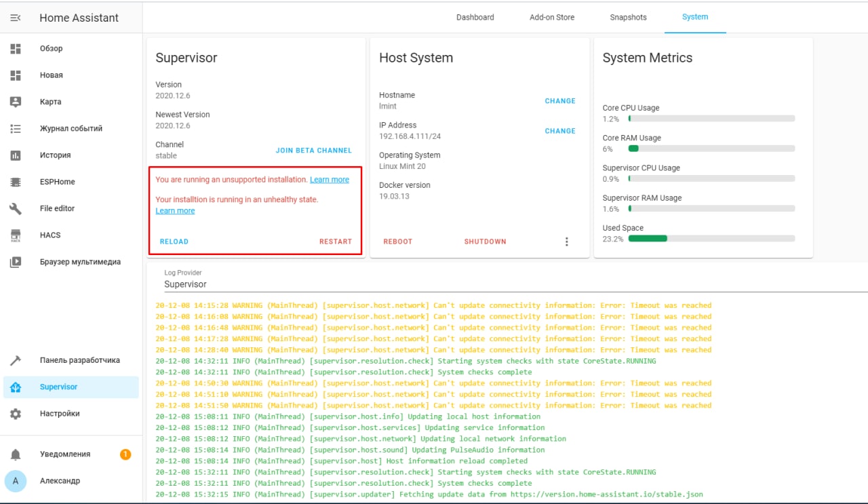Click the channel value stable
This screenshot has height=504, width=868.
pyautogui.click(x=166, y=155)
